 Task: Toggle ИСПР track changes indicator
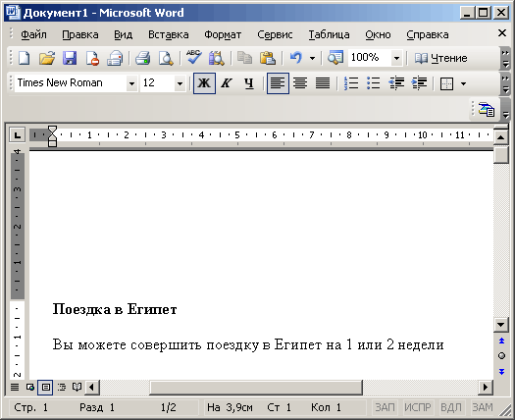(418, 407)
